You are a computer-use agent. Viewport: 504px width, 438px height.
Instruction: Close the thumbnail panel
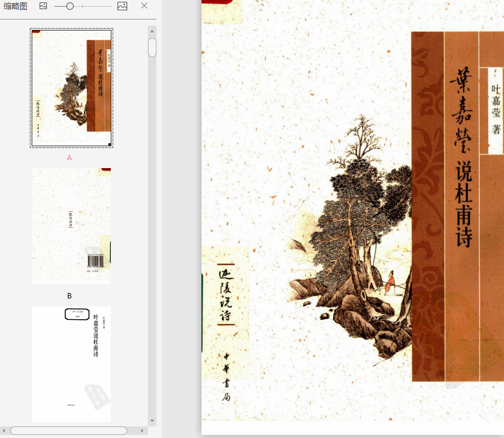[x=144, y=5]
